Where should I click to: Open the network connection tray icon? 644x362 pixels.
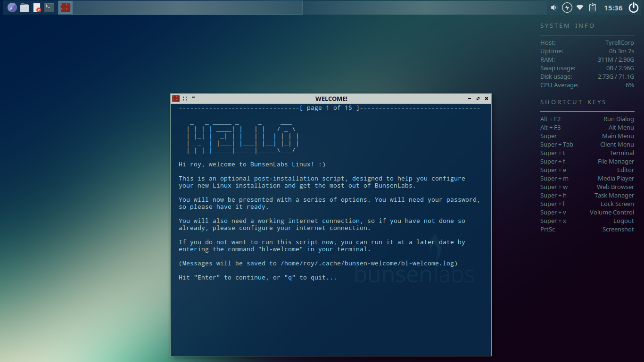click(x=580, y=8)
